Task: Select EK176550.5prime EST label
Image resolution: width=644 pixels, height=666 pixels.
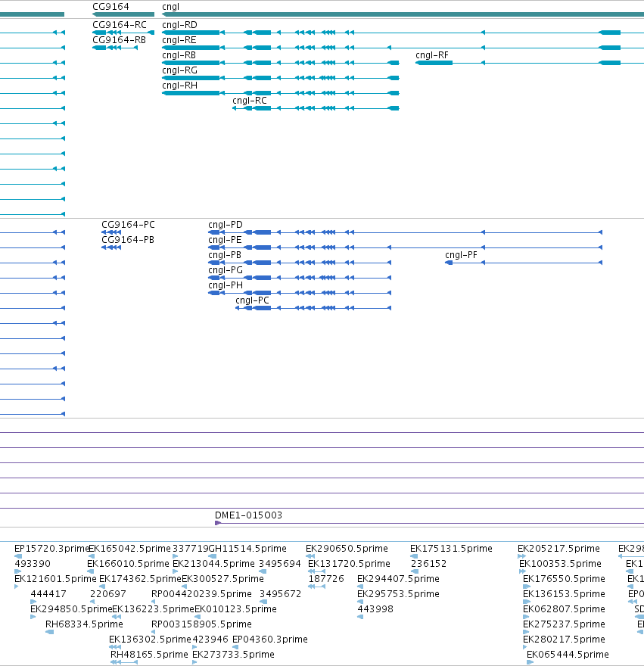Action: [564, 579]
